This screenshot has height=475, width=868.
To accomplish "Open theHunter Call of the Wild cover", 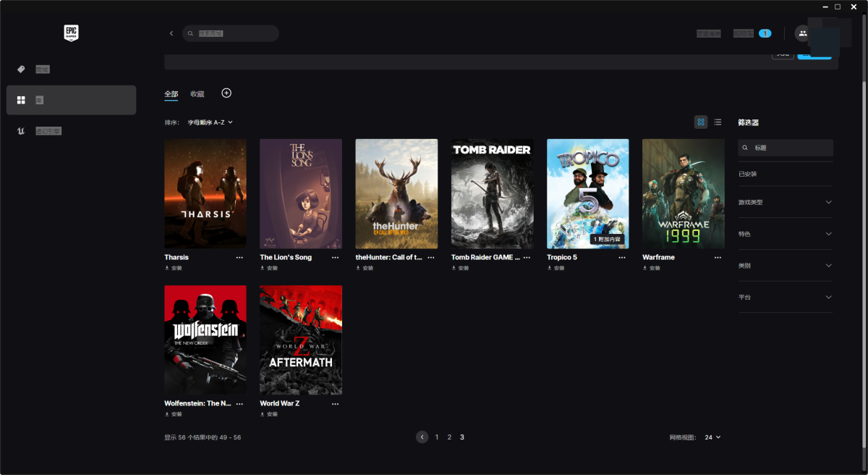I will pyautogui.click(x=396, y=193).
